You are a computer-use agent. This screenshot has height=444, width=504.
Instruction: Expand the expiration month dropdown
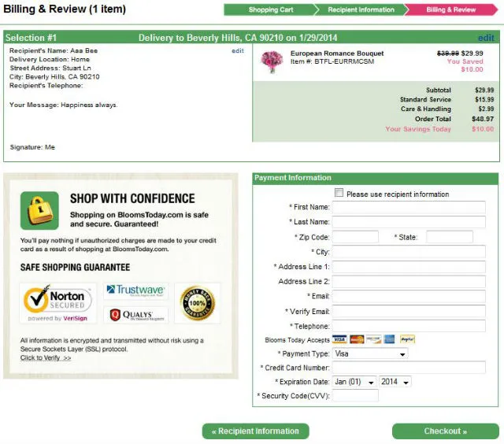click(354, 382)
